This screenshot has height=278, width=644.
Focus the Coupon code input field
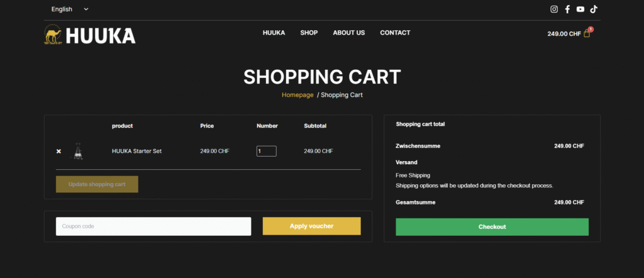point(153,226)
